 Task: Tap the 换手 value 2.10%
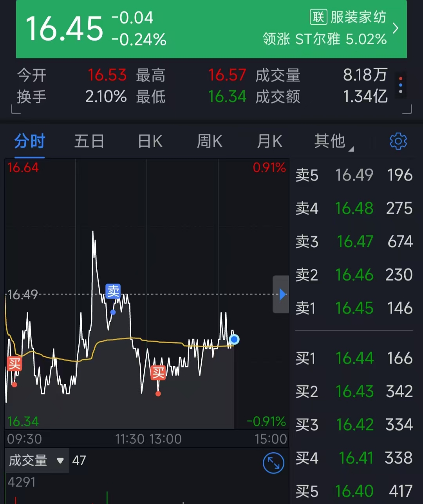[x=106, y=97]
